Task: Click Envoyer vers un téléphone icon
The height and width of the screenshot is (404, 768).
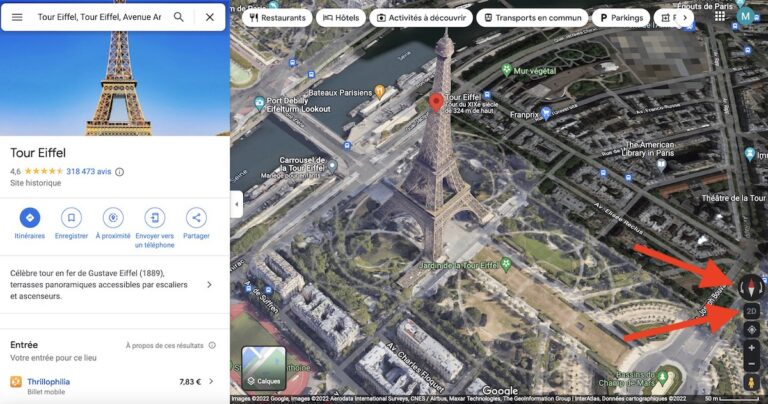Action: (x=155, y=217)
